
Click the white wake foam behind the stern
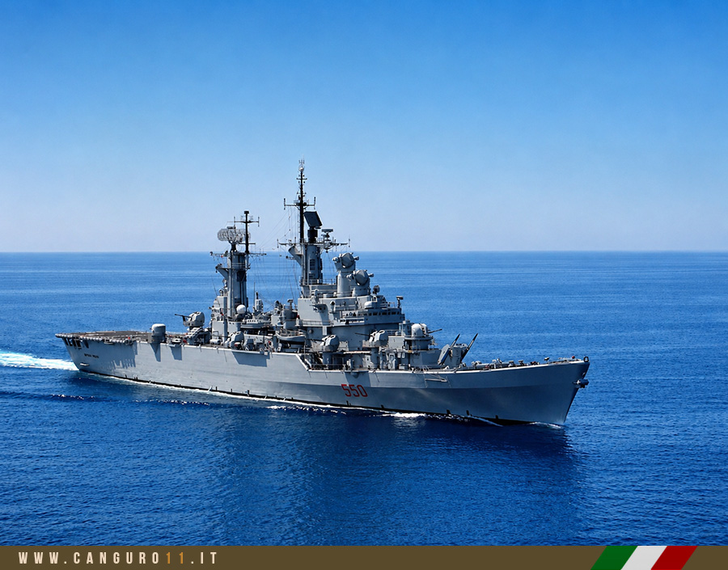(x=32, y=361)
